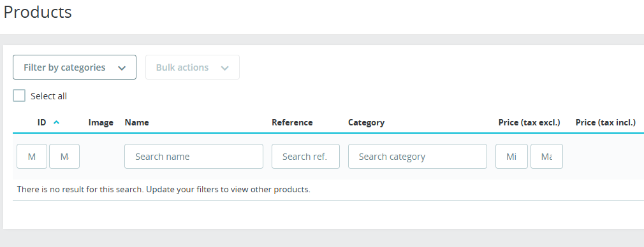644x247 pixels.
Task: Sort by Price (tax excl.) header
Action: (529, 122)
